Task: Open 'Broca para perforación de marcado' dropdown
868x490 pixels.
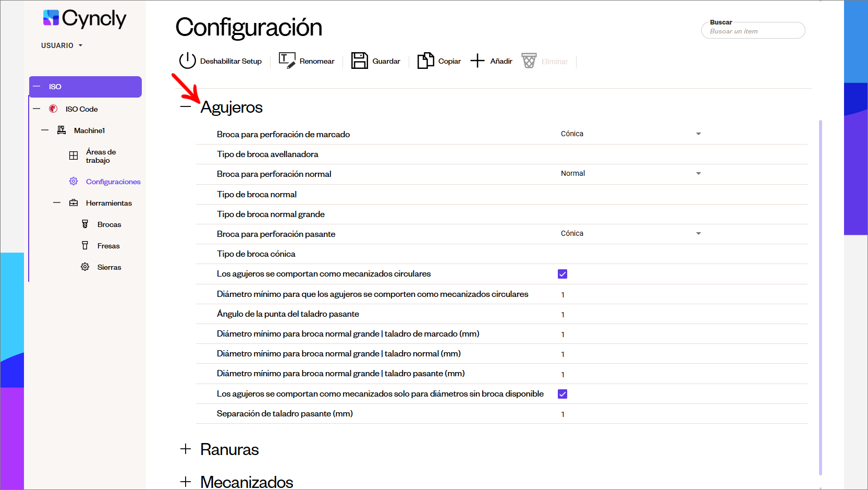Action: [631, 134]
